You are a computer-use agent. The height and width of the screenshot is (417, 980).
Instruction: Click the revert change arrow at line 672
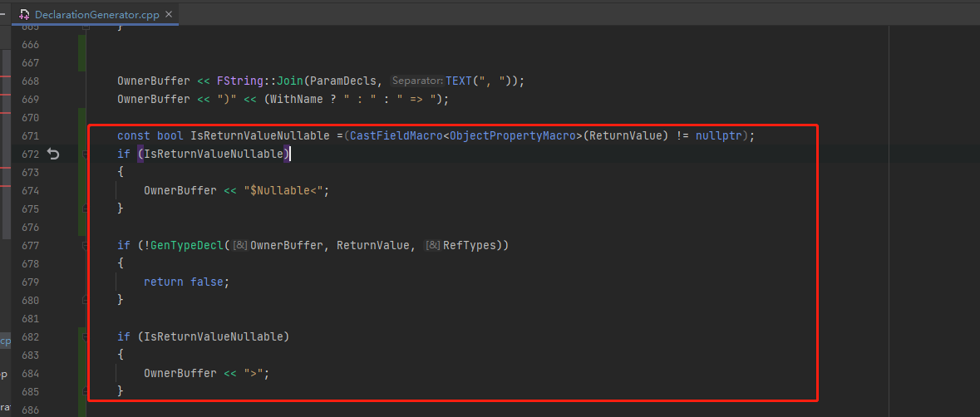click(54, 155)
